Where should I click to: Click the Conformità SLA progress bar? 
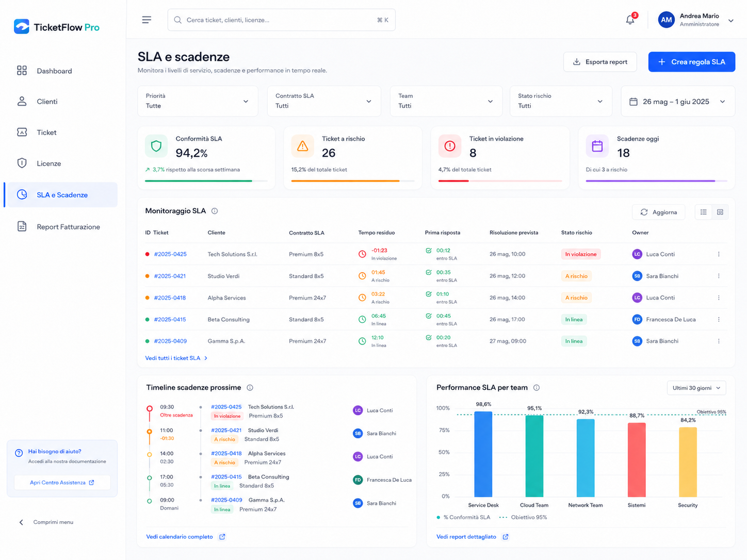(x=206, y=181)
